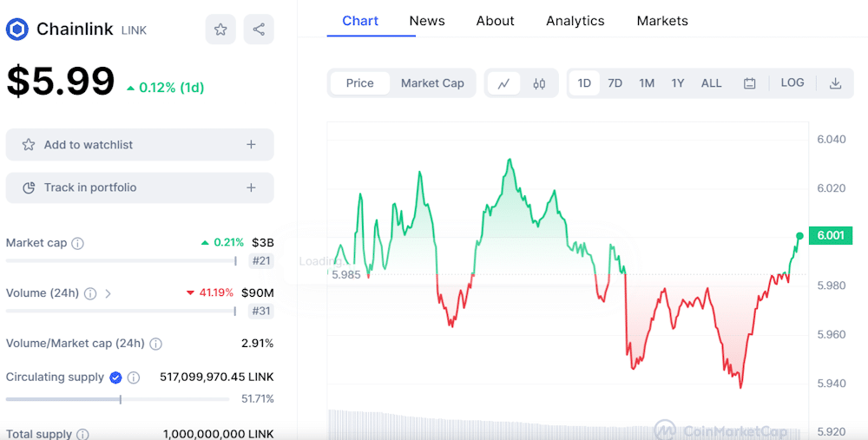Click the verified blue checkmark badge
Image resolution: width=868 pixels, height=440 pixels.
coord(115,378)
